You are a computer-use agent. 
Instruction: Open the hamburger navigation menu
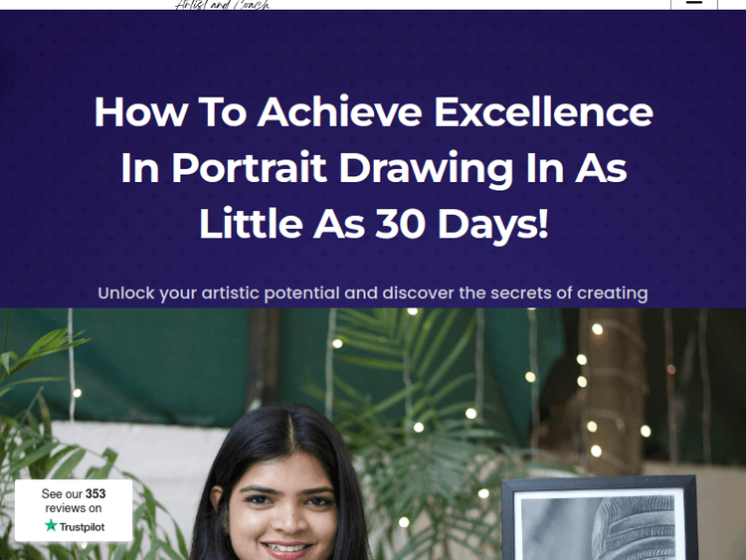(693, 4)
